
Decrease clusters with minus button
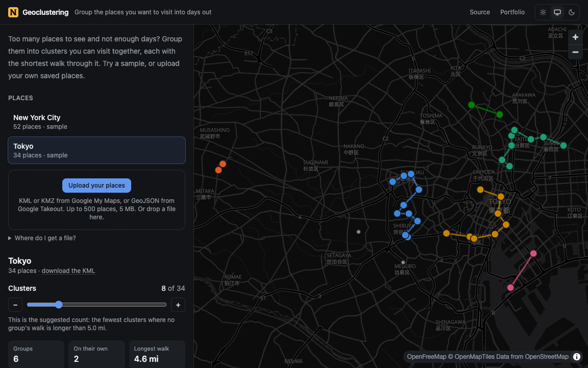pos(15,305)
